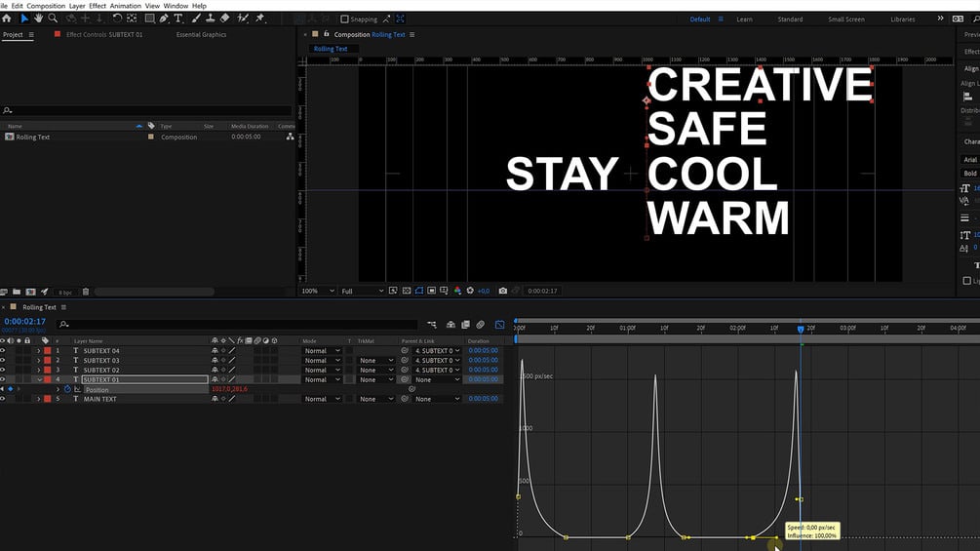Image resolution: width=980 pixels, height=551 pixels.
Task: Switch to the Small Screen workspace
Action: [x=846, y=20]
